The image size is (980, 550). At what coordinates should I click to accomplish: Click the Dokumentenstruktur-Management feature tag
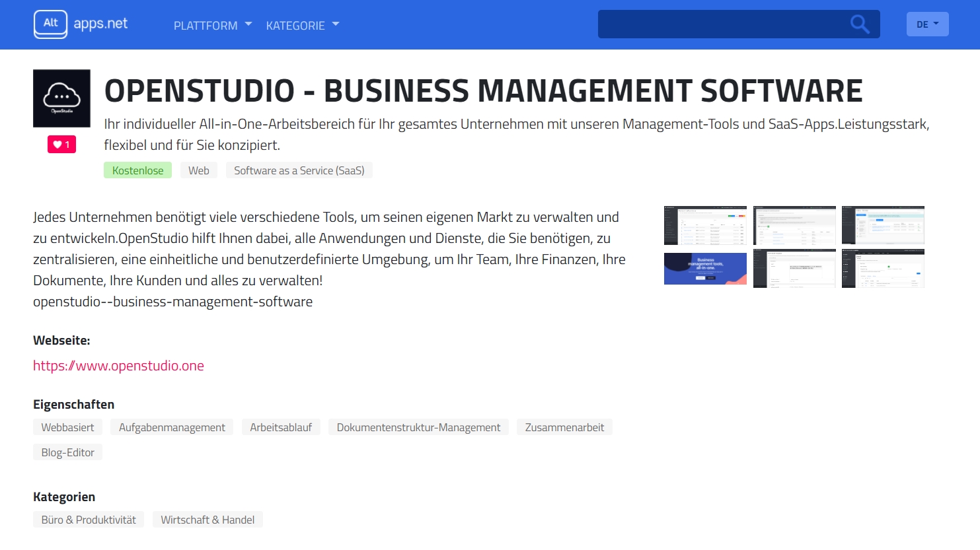[418, 427]
